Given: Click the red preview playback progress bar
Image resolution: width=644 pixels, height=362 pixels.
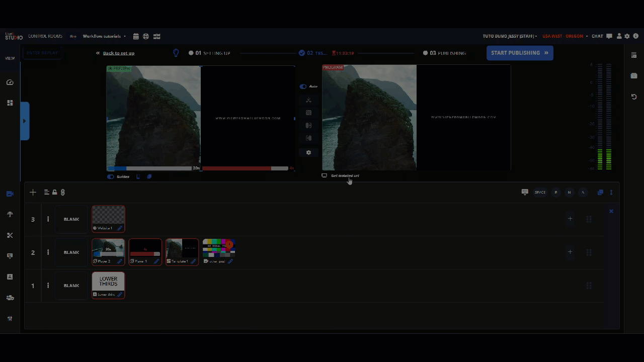Looking at the screenshot, I should tap(245, 168).
